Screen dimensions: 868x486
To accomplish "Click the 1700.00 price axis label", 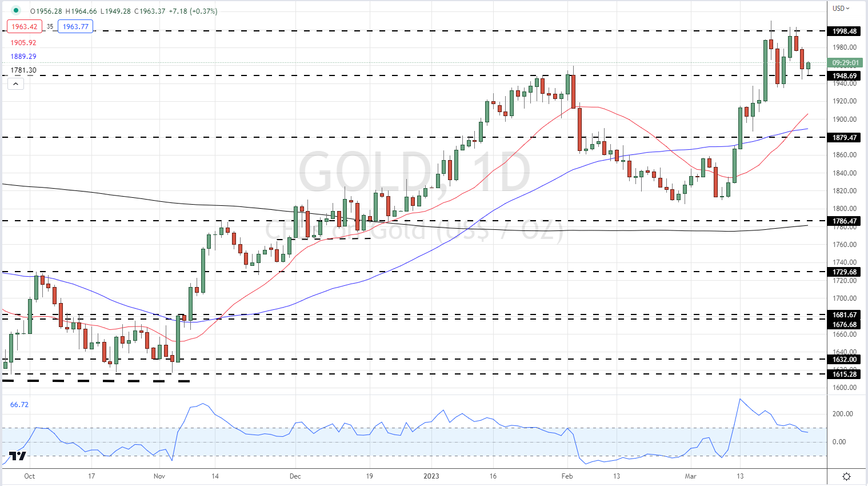I will [x=845, y=298].
